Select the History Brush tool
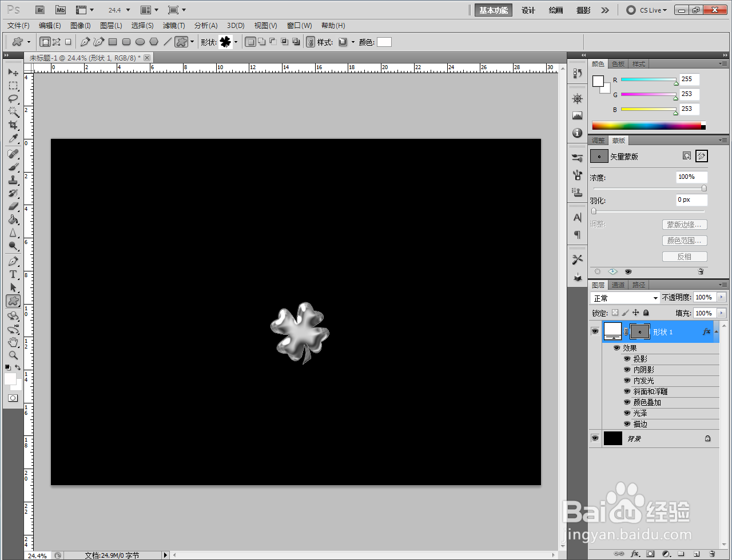Screen dimensions: 732x560 pyautogui.click(x=13, y=194)
